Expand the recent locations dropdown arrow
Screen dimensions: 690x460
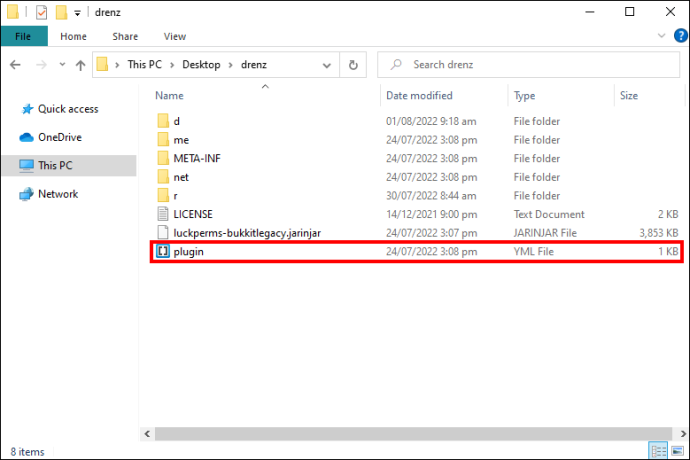(62, 65)
